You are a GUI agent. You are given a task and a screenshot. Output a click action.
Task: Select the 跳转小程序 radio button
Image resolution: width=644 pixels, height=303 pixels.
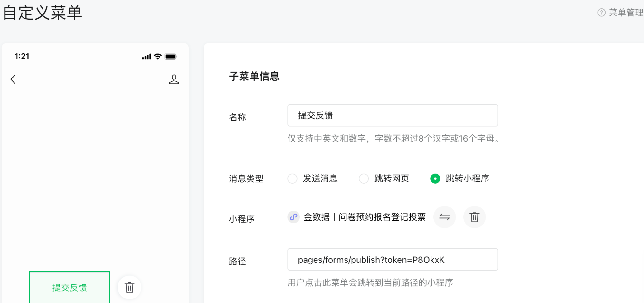click(x=435, y=179)
